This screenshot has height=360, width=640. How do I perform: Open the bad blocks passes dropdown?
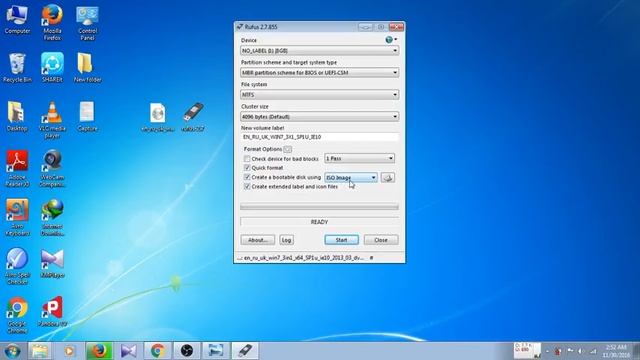click(360, 158)
